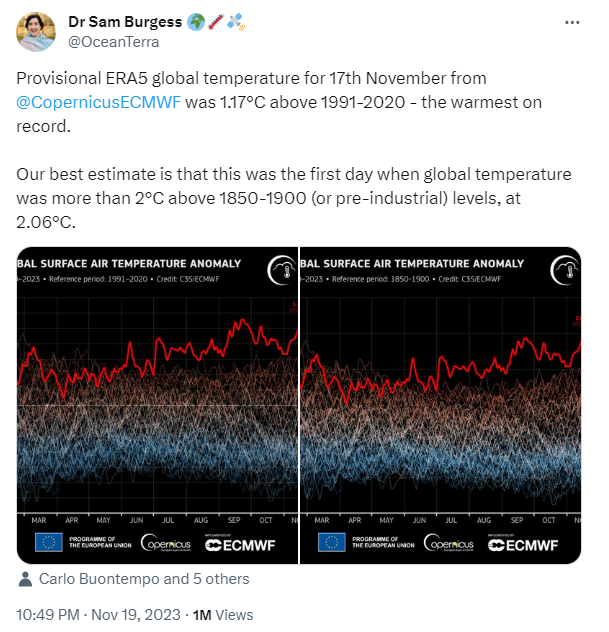609x632 pixels.
Task: Click the 1M Views count
Action: (222, 615)
